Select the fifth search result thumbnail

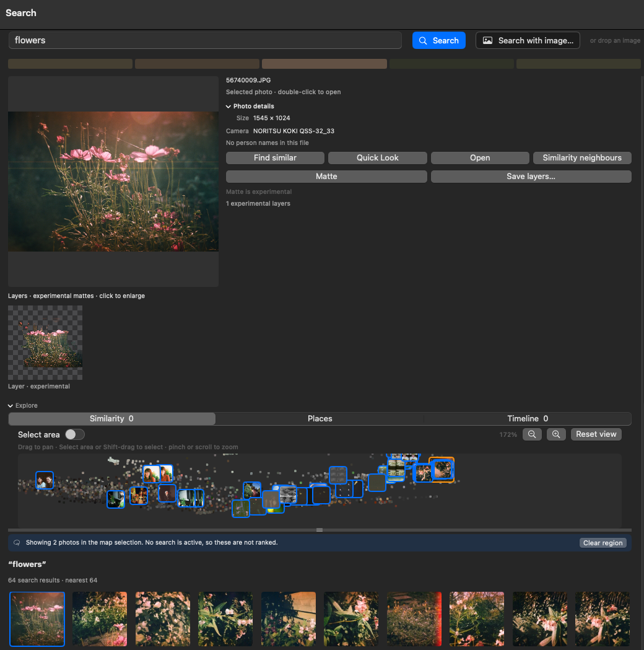coord(288,619)
